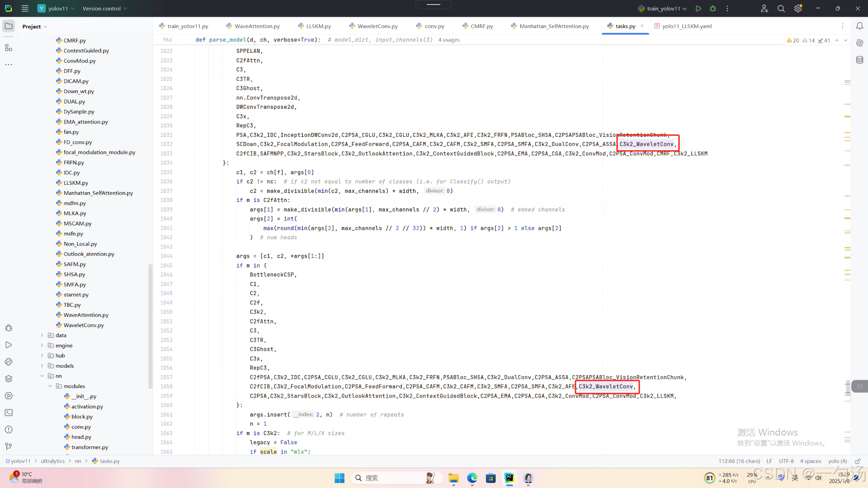Open the Structure tool window icon

[x=9, y=48]
